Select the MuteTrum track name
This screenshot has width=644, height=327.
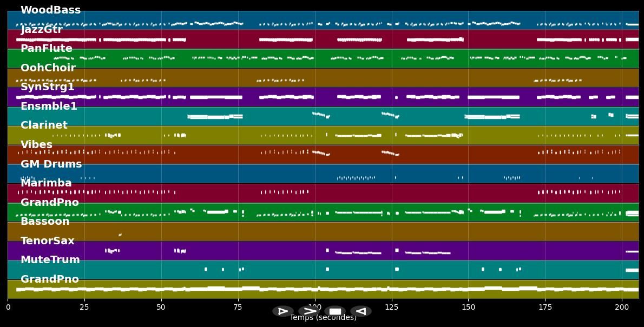pyautogui.click(x=50, y=260)
